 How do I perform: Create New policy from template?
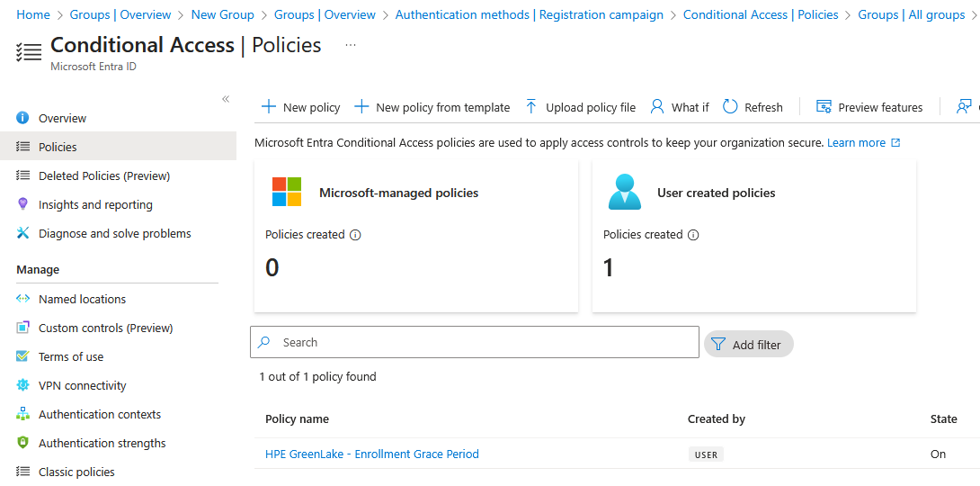[x=432, y=107]
